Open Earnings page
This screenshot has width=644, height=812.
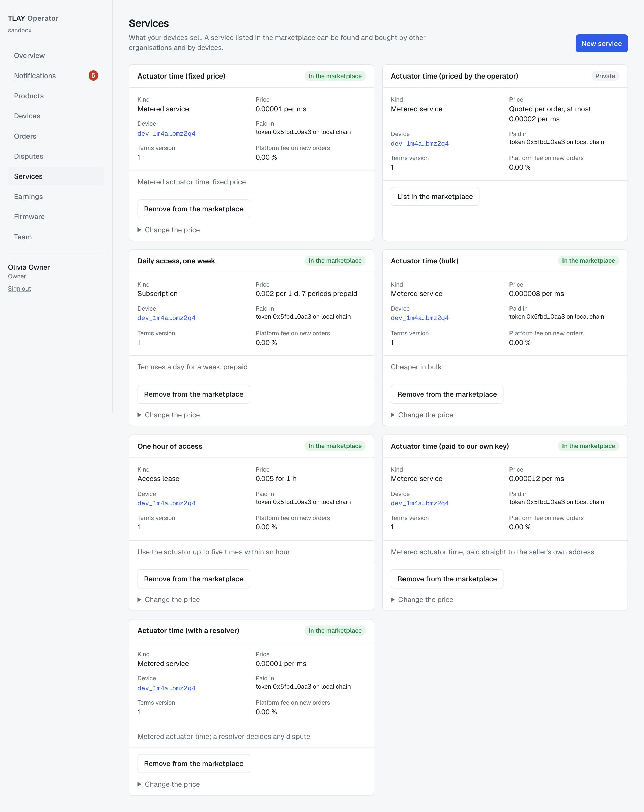(x=56, y=197)
